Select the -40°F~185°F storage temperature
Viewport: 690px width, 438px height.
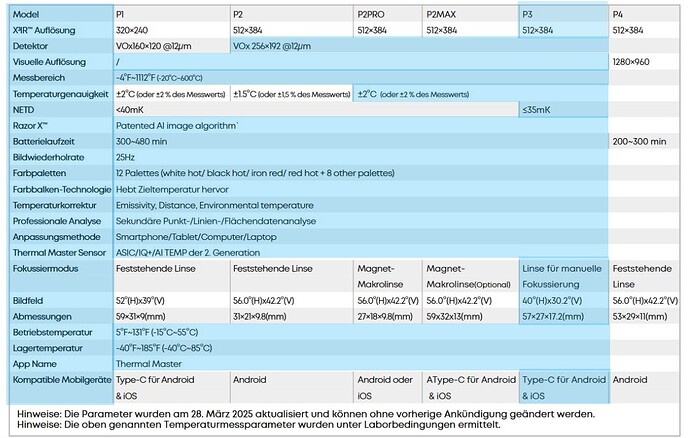(x=164, y=349)
